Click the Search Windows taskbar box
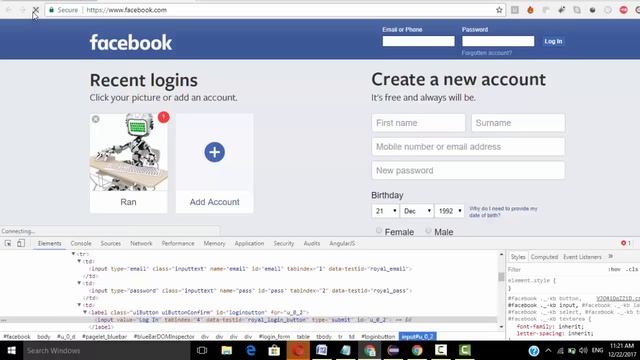The height and width of the screenshot is (360, 640). [107, 351]
